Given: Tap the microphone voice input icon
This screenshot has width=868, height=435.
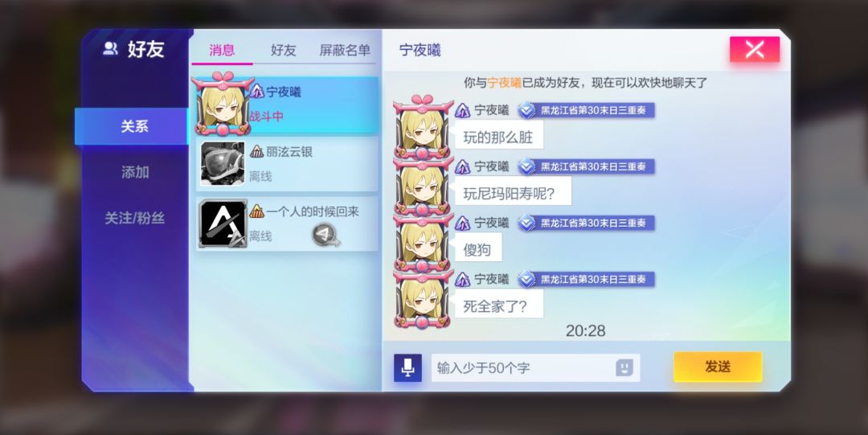Looking at the screenshot, I should point(407,367).
